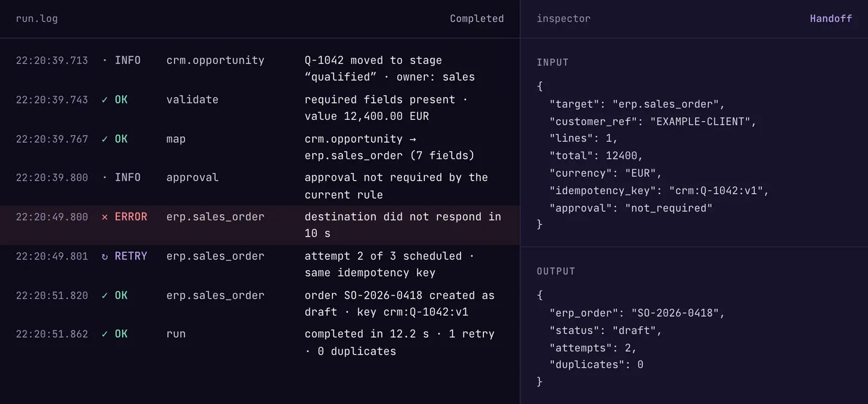Click the "idempotency_key": "crm:Q-1042:v1" line
This screenshot has height=404, width=868.
(x=659, y=191)
